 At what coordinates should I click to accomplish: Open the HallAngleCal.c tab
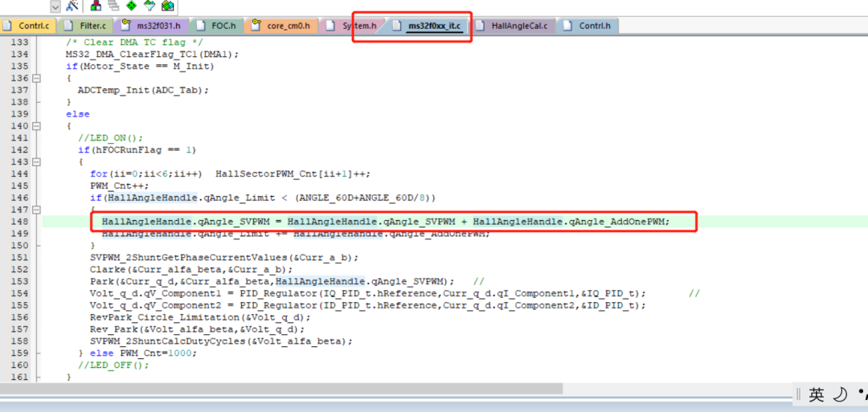tap(513, 26)
